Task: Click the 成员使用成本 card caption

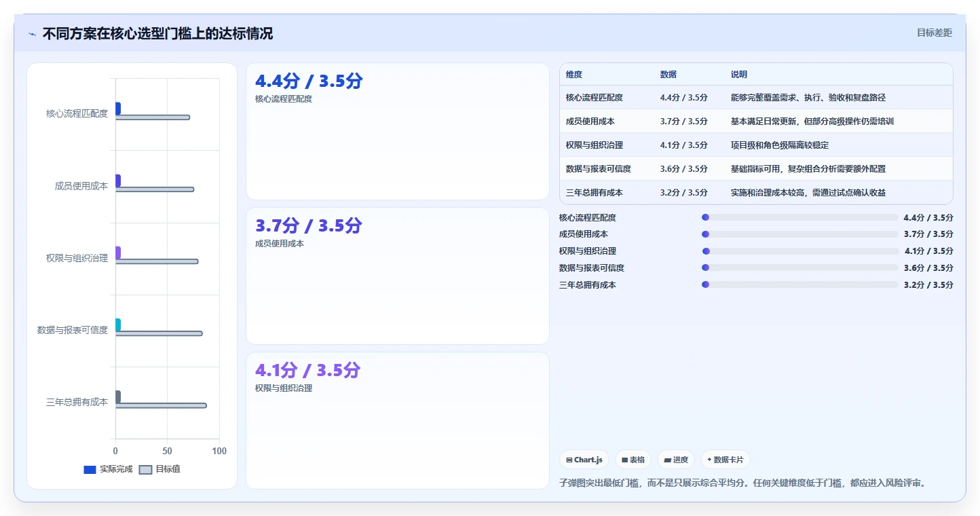Action: [280, 244]
